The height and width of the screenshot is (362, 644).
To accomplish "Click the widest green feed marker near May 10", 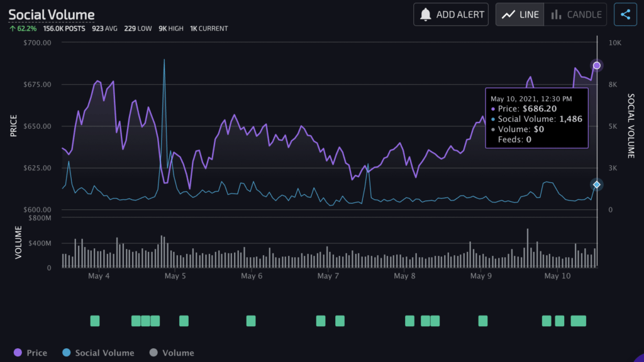I will click(x=578, y=321).
